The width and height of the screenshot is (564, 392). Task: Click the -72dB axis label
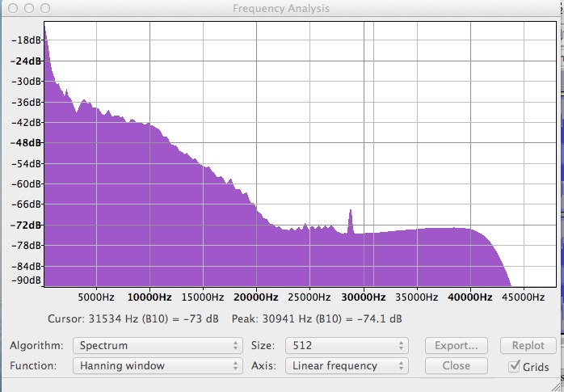click(x=26, y=226)
